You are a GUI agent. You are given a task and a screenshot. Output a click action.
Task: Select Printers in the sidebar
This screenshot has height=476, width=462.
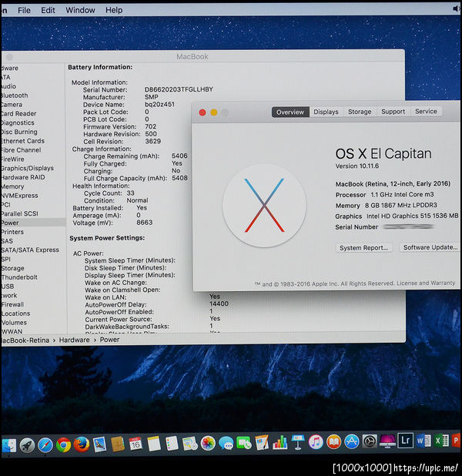click(12, 232)
